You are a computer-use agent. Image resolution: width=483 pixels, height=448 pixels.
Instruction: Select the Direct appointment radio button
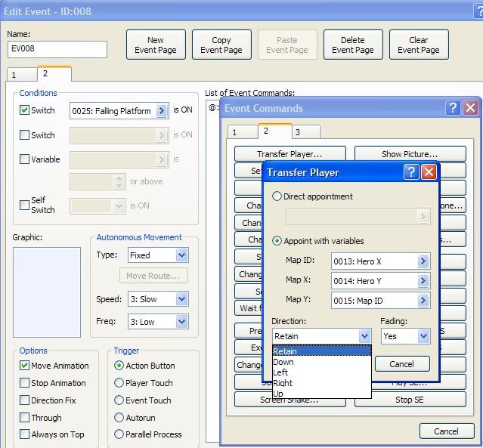277,196
